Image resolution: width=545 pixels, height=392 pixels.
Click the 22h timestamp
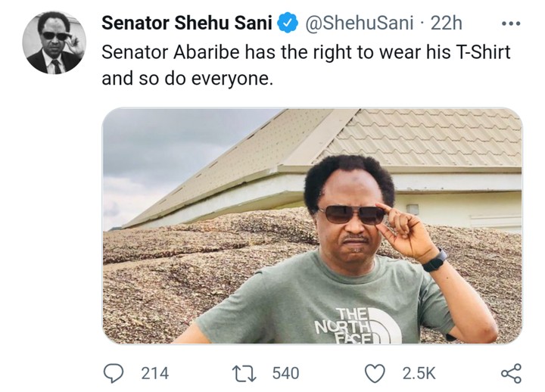[446, 23]
